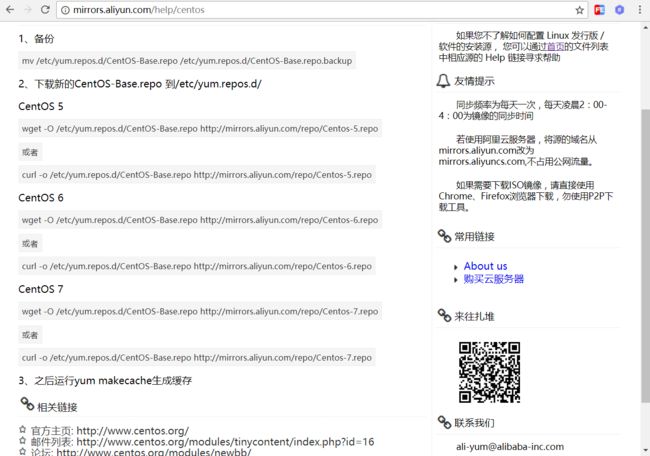The image size is (650, 456).
Task: Click curl command for Centos-6.repo
Action: tap(197, 266)
